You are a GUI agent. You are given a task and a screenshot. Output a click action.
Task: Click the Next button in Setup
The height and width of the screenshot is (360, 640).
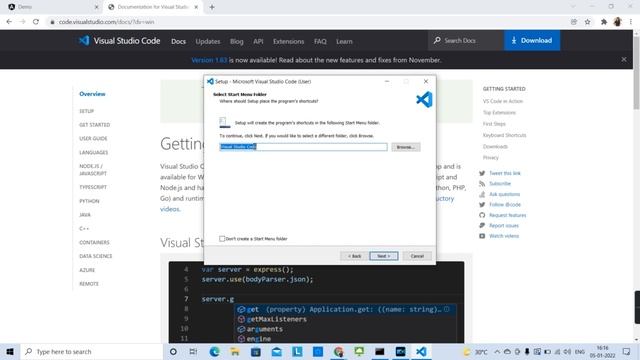pos(384,256)
